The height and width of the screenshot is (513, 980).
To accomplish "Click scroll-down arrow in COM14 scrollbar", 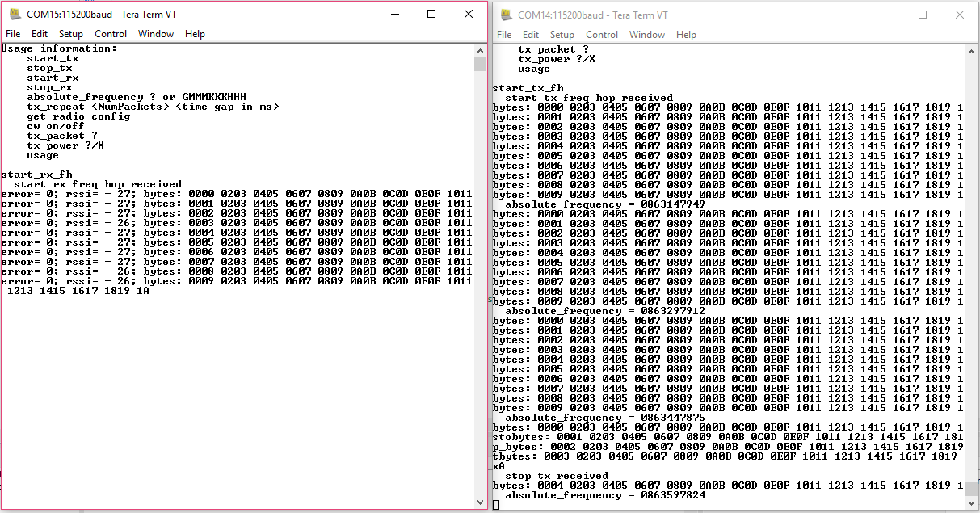I will [972, 502].
